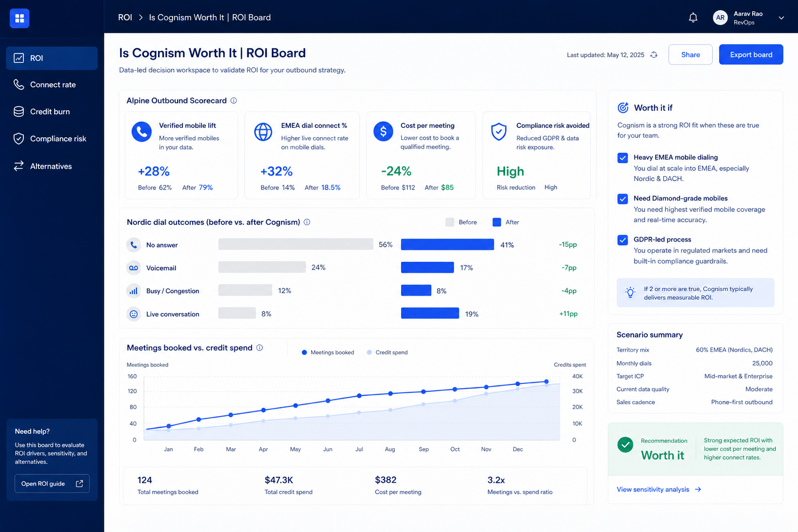
Task: Click the Worth it if target icon
Action: [623, 108]
